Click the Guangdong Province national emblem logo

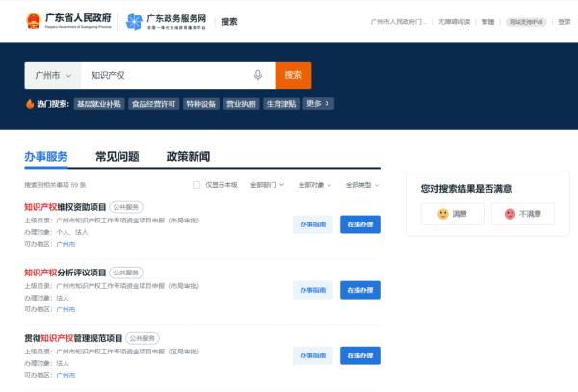pos(33,20)
